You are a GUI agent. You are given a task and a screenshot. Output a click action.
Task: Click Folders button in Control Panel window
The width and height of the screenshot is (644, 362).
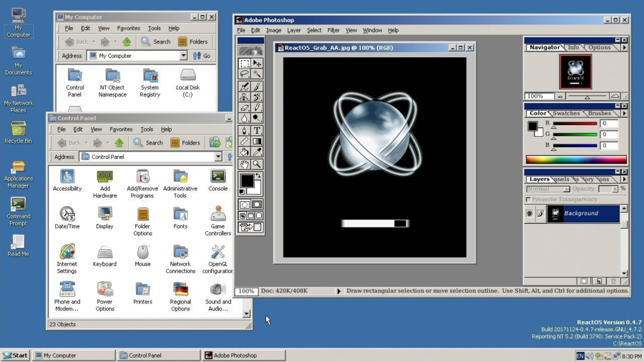coord(186,143)
